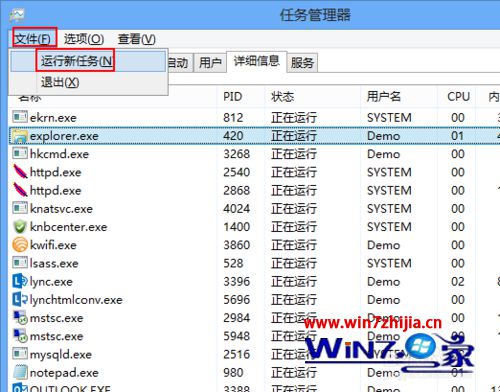Click PID value 3396
500x392 pixels.
pyautogui.click(x=237, y=282)
